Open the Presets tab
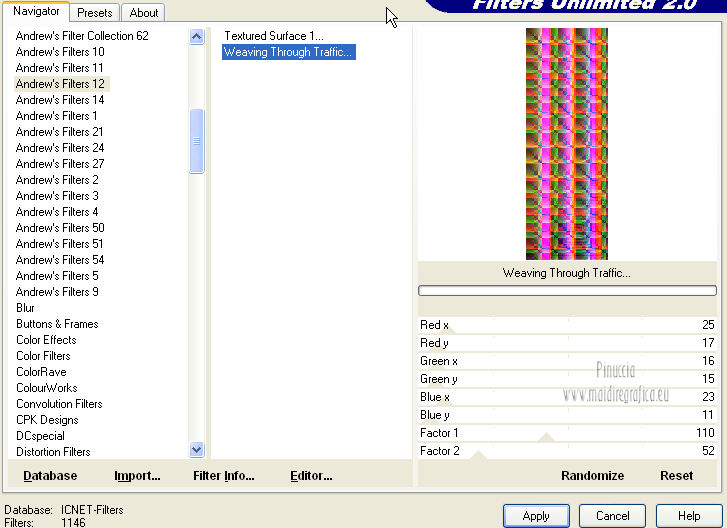The height and width of the screenshot is (528, 727). [x=95, y=13]
